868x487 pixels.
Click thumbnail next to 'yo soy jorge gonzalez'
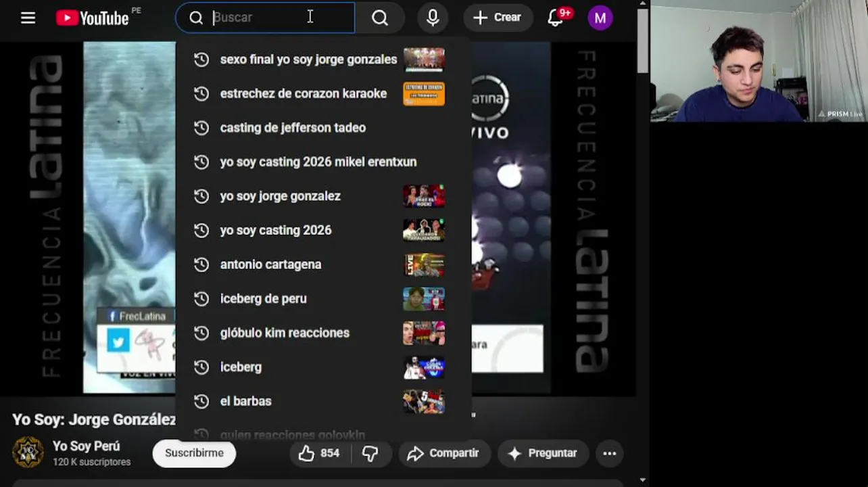pos(424,196)
